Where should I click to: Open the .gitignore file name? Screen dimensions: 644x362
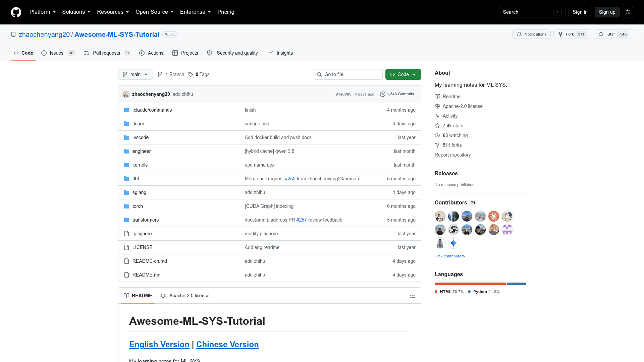coord(142,234)
